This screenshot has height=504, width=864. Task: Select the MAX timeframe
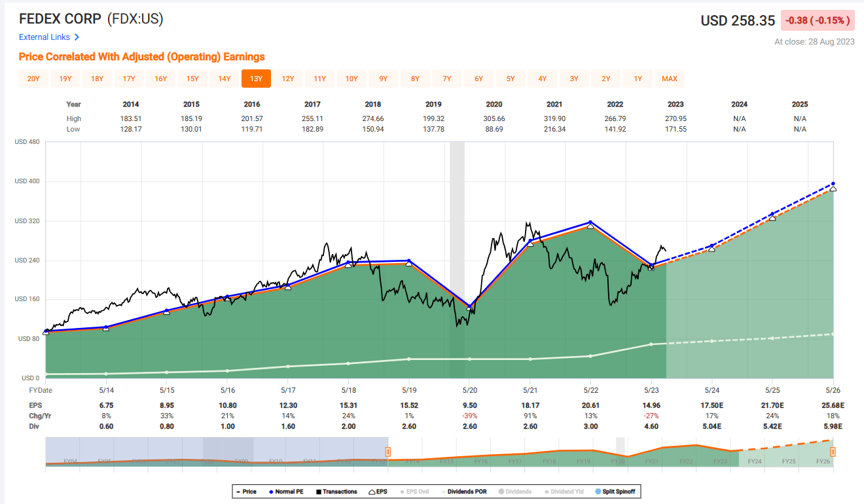670,78
